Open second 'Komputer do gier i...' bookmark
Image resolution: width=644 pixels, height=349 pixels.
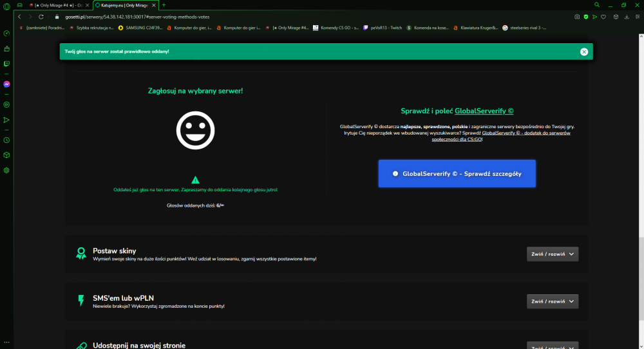click(x=239, y=28)
